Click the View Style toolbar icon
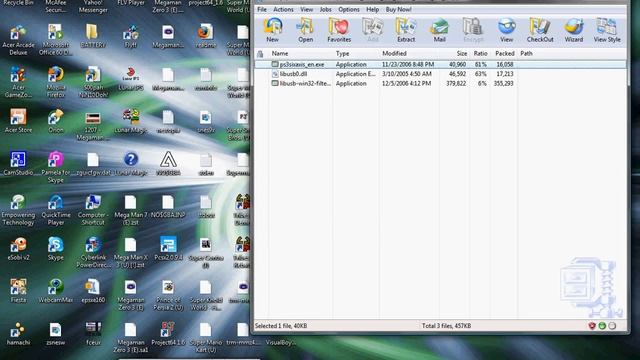640x360 pixels. (607, 30)
